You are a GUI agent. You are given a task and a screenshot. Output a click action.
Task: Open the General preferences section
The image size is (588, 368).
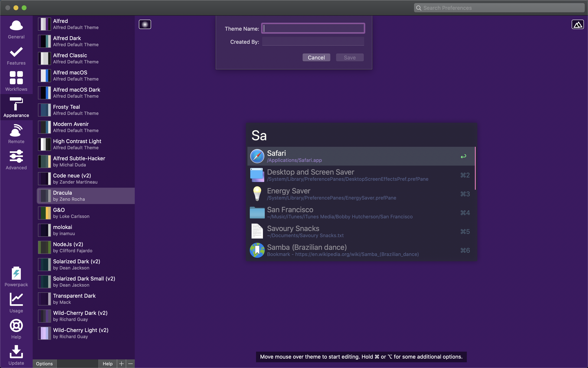(x=16, y=29)
